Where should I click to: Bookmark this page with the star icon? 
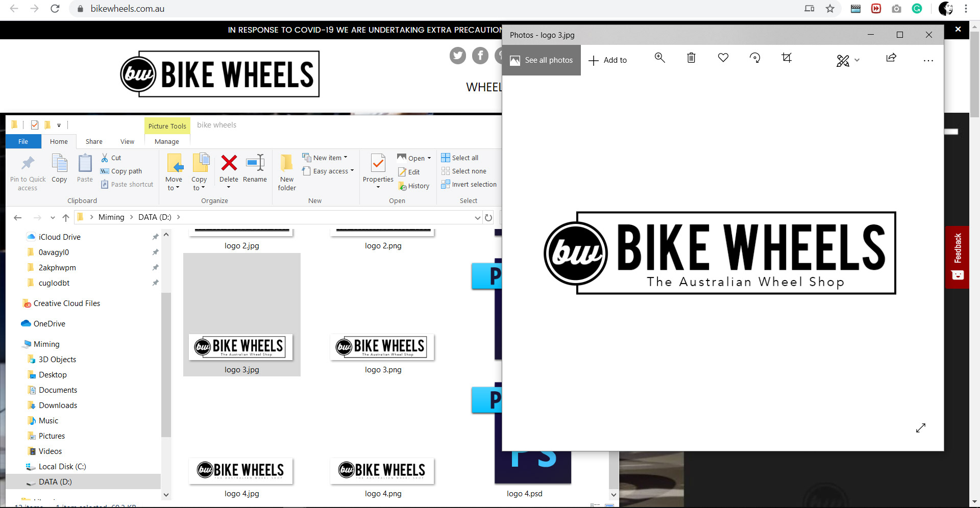[830, 9]
